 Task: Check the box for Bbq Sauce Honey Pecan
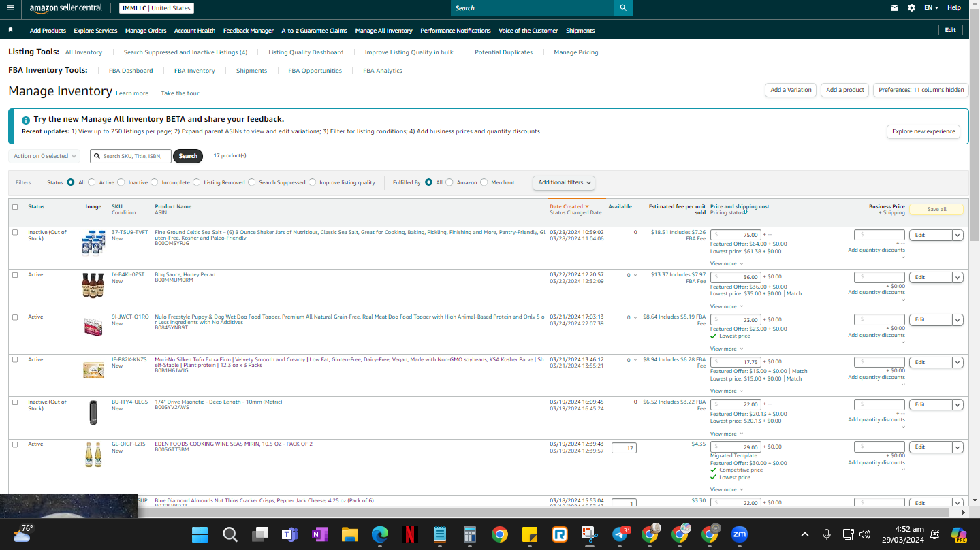click(15, 275)
